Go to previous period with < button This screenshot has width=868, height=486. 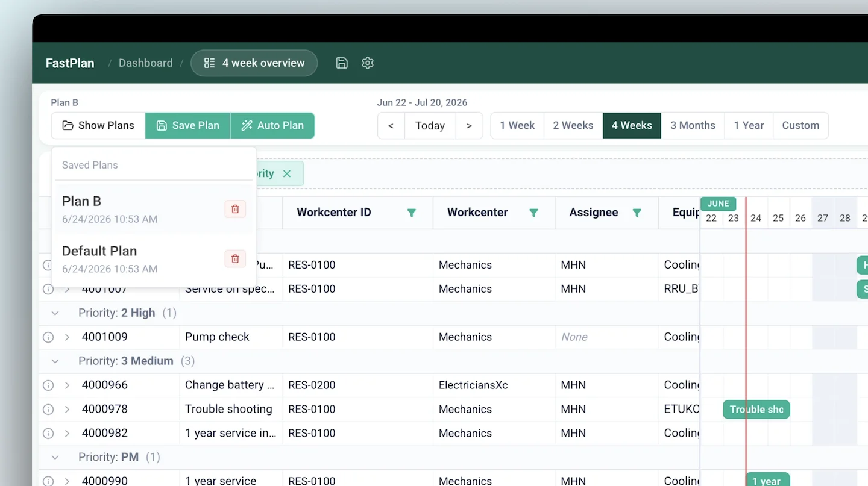[x=391, y=126]
